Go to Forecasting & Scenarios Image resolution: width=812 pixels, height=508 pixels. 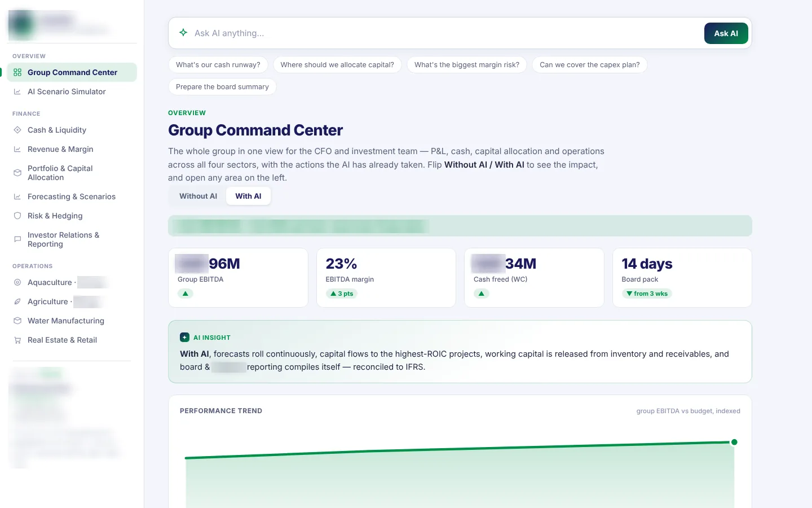point(72,196)
